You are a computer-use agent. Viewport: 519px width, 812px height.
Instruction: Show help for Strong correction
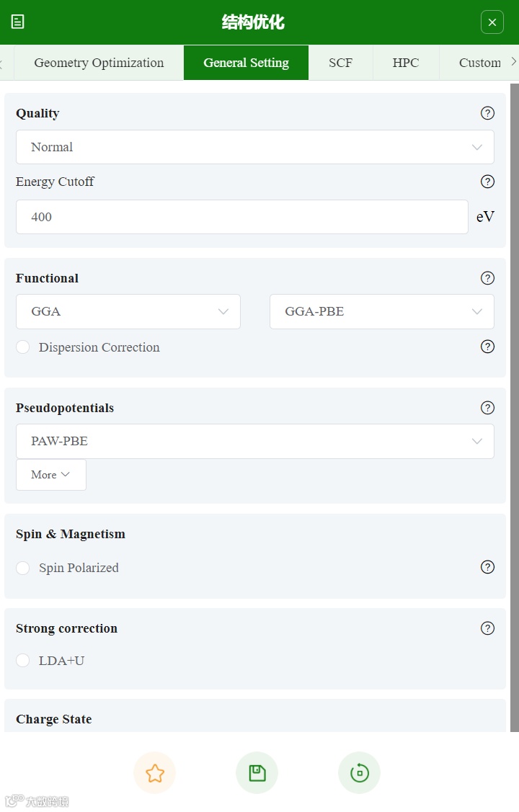pyautogui.click(x=487, y=628)
